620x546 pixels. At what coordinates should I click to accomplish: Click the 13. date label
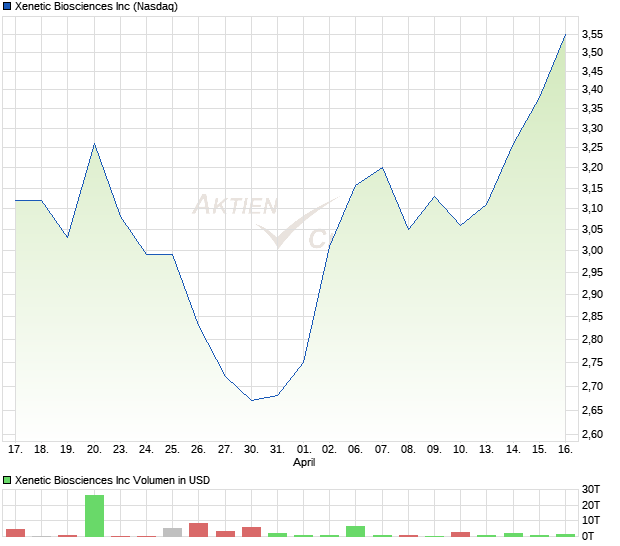486,450
